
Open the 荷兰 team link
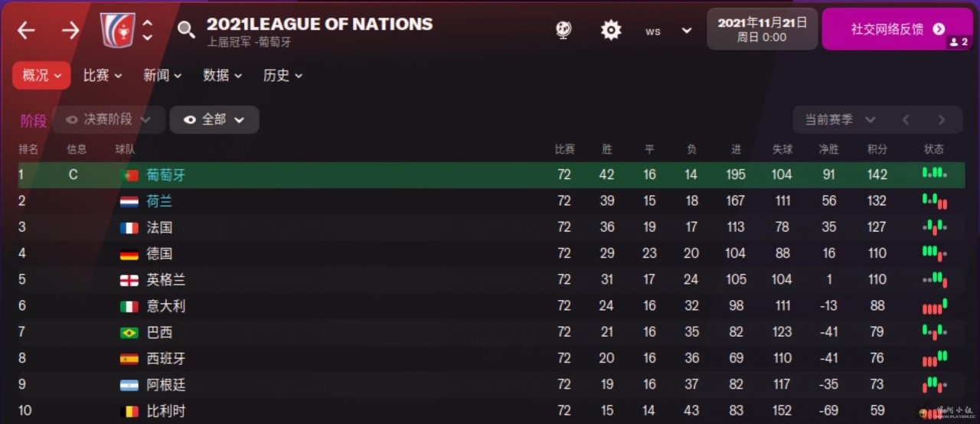coord(160,201)
